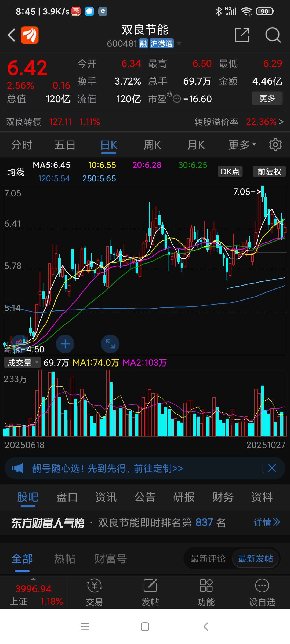Image resolution: width=290 pixels, height=644 pixels.
Task: Tap 东方财富人气榜 title
Action: click(x=48, y=523)
